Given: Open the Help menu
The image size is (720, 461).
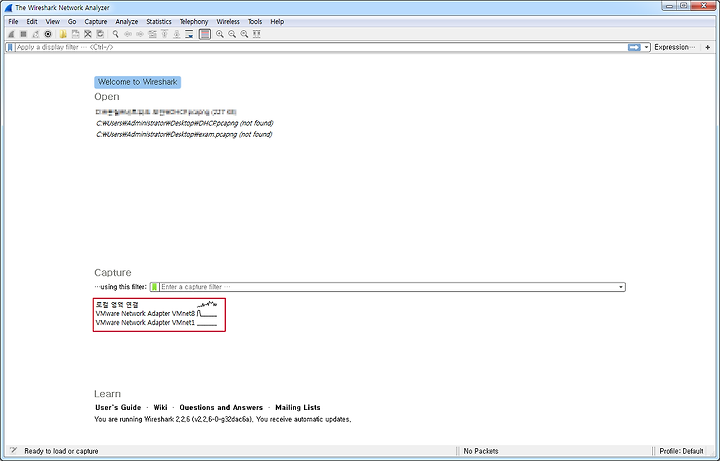Looking at the screenshot, I should [x=277, y=22].
